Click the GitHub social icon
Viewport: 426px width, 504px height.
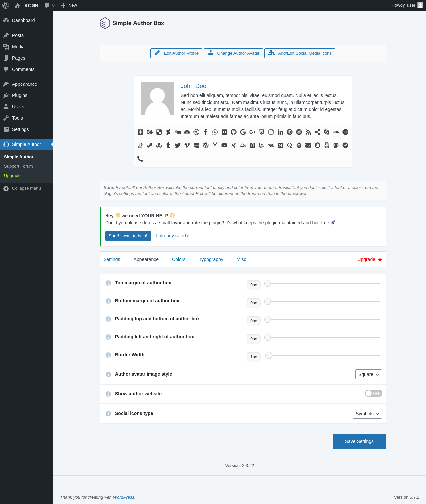[234, 132]
